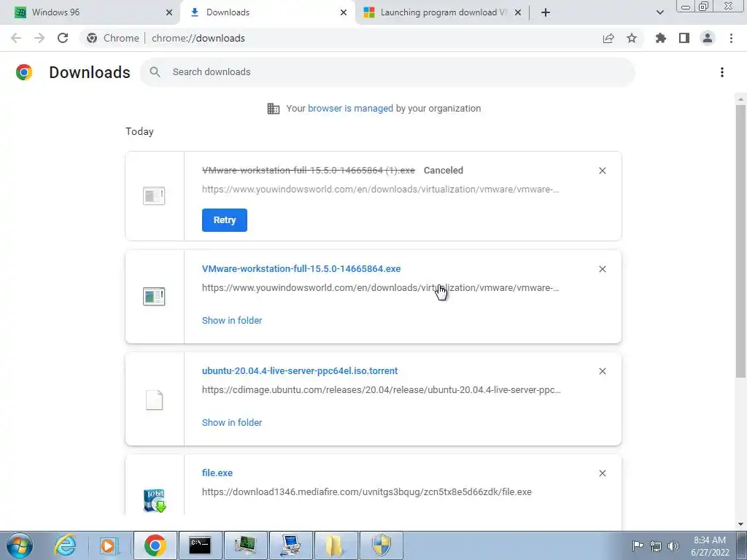Go forward with the forward arrow
The width and height of the screenshot is (747, 560).
click(x=39, y=38)
